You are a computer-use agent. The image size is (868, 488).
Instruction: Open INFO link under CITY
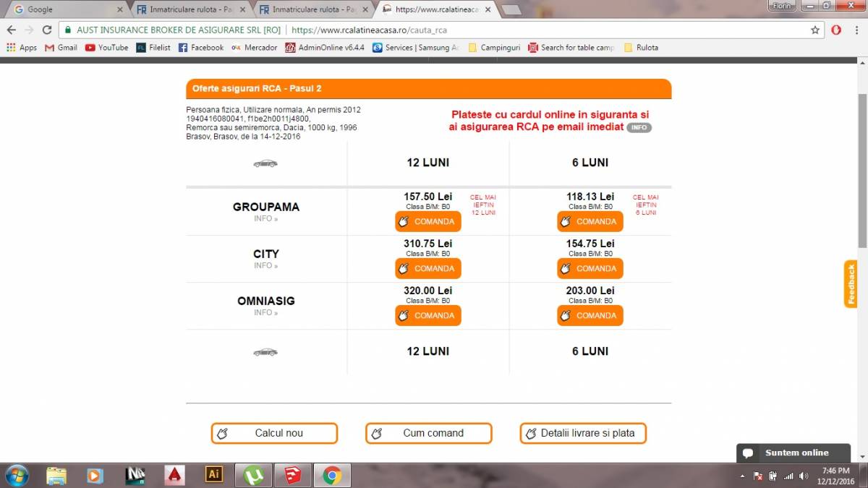coord(265,265)
